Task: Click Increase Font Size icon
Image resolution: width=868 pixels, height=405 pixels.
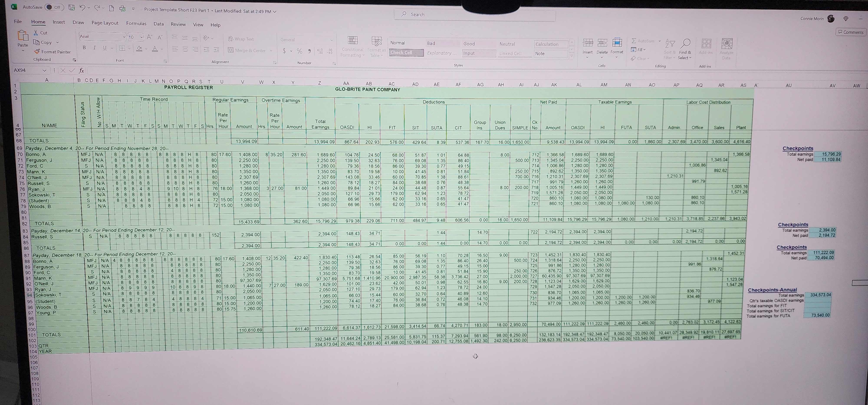Action: click(x=150, y=37)
